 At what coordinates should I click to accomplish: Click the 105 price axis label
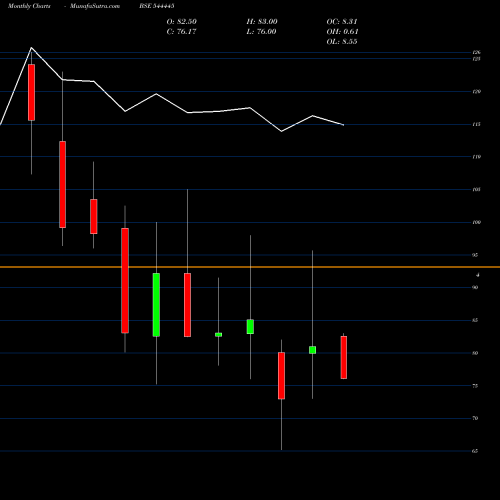point(476,189)
